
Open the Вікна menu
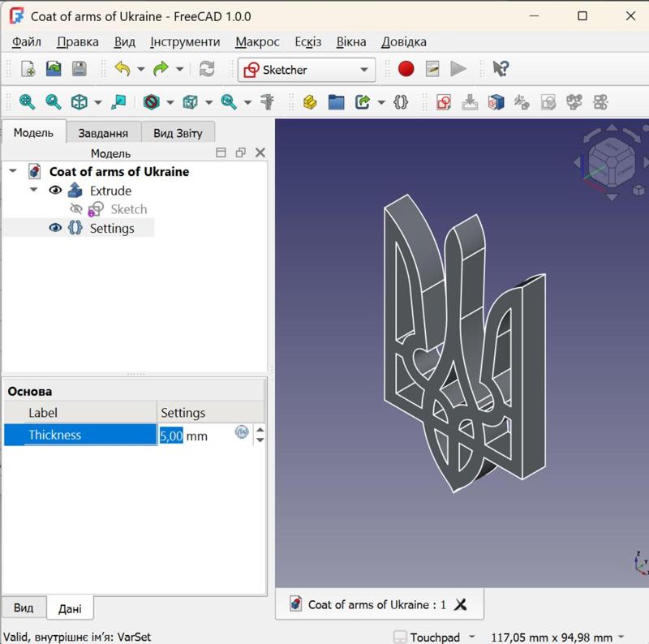point(351,42)
